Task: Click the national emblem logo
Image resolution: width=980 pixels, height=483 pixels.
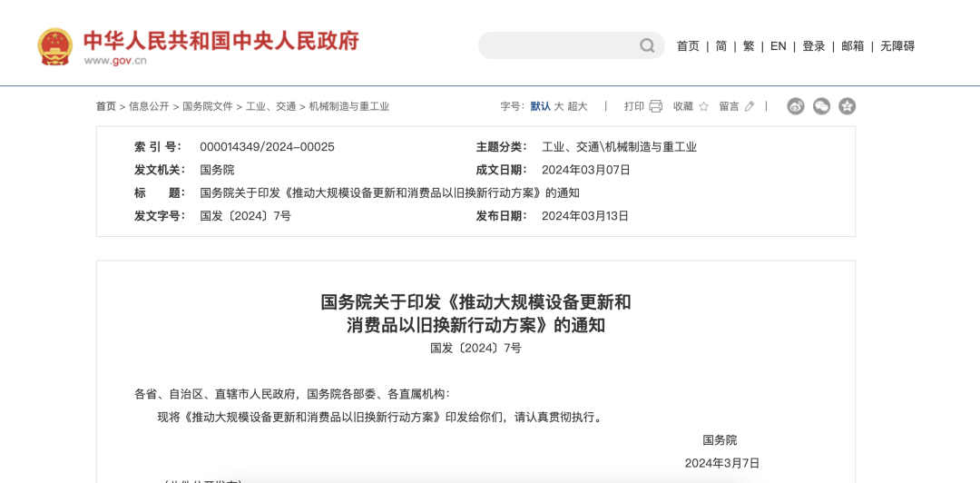Action: click(x=54, y=46)
